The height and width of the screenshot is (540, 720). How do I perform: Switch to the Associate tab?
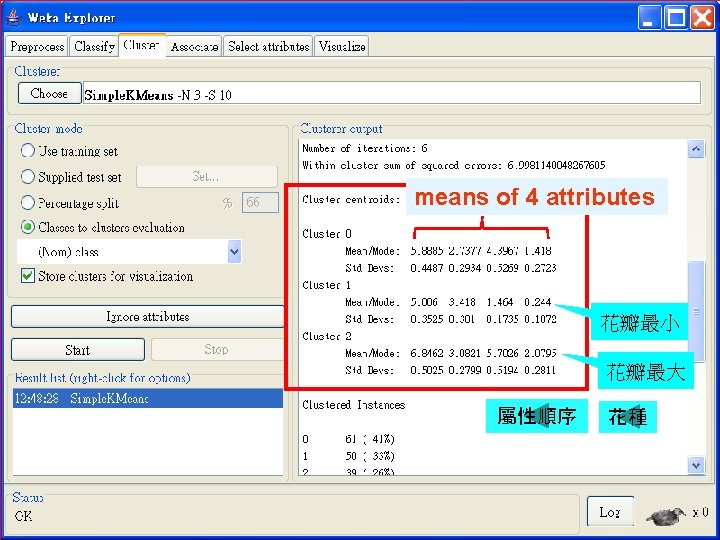[x=194, y=46]
